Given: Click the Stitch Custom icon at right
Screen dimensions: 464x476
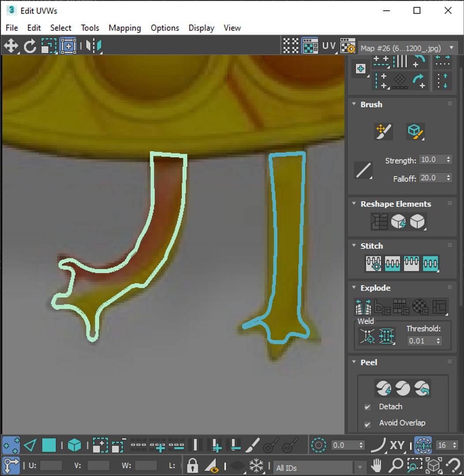Looking at the screenshot, I should (430, 263).
